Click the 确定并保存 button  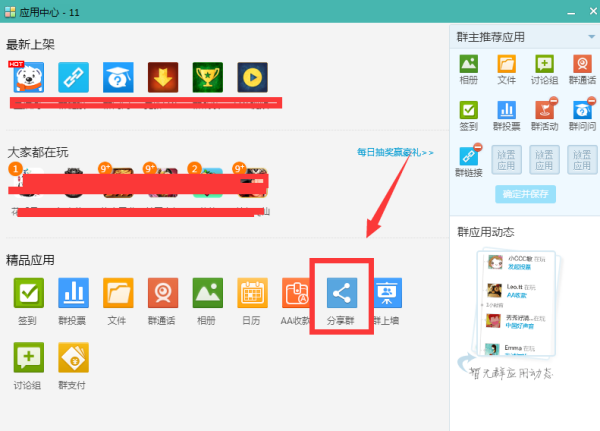click(x=526, y=194)
